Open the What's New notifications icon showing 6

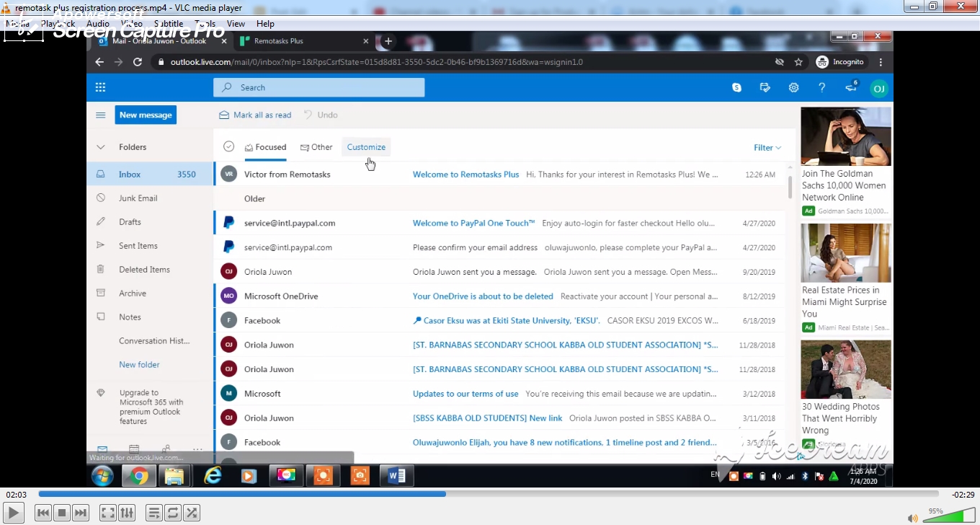coord(850,87)
